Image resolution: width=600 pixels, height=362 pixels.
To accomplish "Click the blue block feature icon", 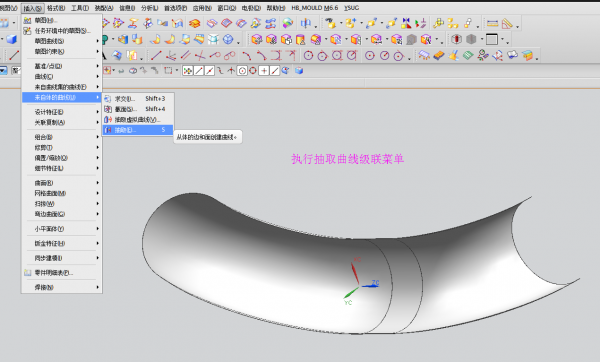I will point(11,39).
